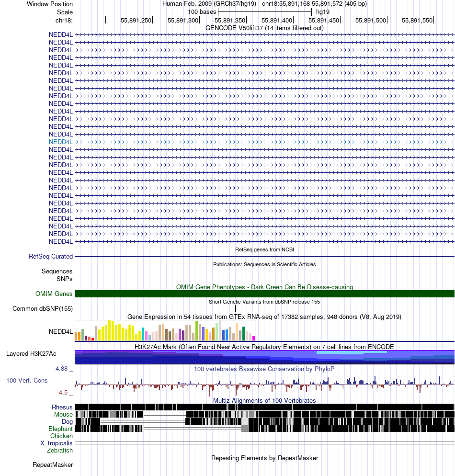Viewport: 455px width, 476px height.
Task: Click the Rhesus alignment label
Action: (62, 407)
